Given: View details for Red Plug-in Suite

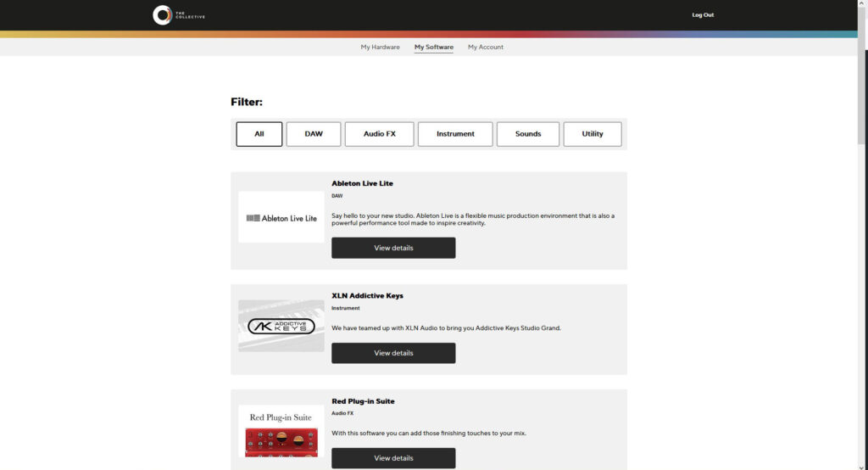Looking at the screenshot, I should (x=393, y=458).
